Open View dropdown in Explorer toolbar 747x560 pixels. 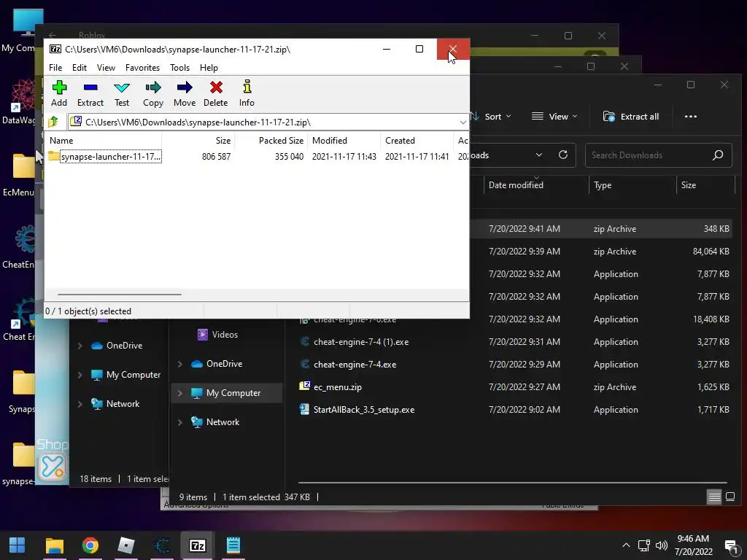coord(554,117)
